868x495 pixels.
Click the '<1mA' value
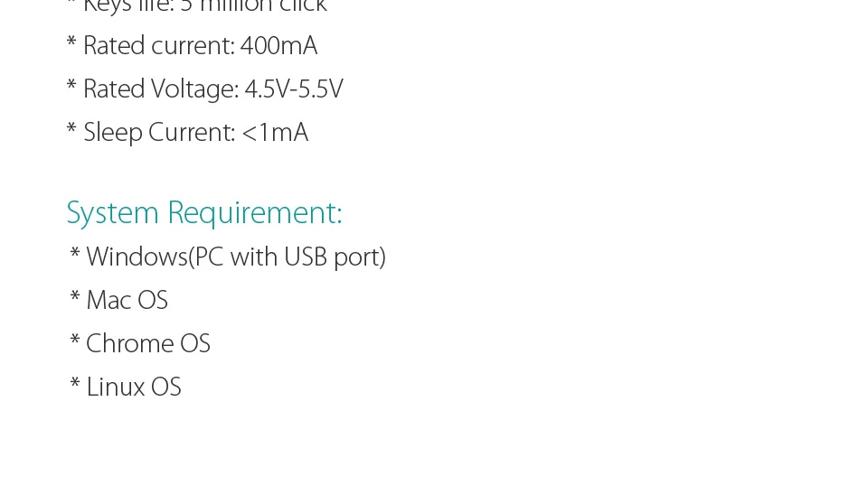275,133
